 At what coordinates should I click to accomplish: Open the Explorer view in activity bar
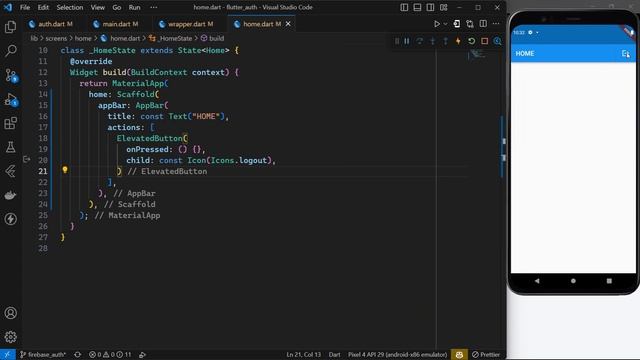11,27
